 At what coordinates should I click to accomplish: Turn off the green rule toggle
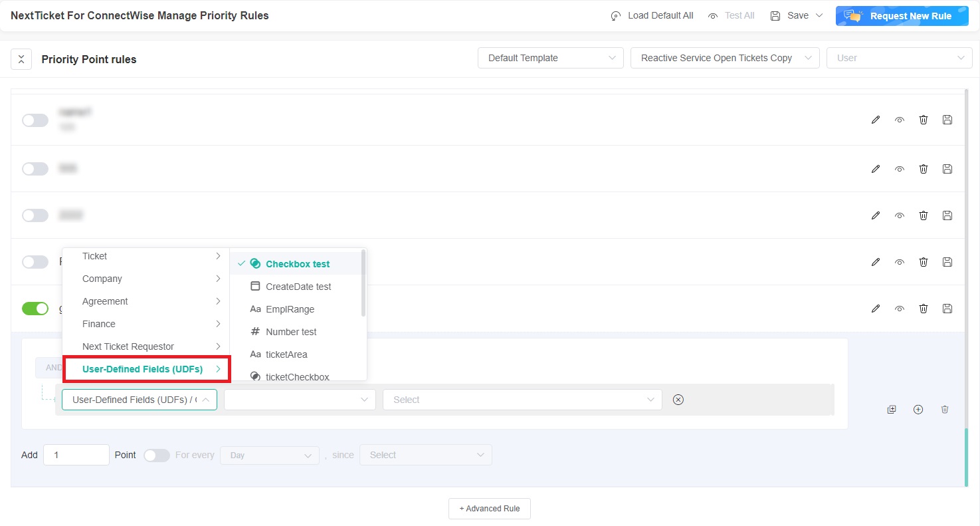(x=35, y=308)
